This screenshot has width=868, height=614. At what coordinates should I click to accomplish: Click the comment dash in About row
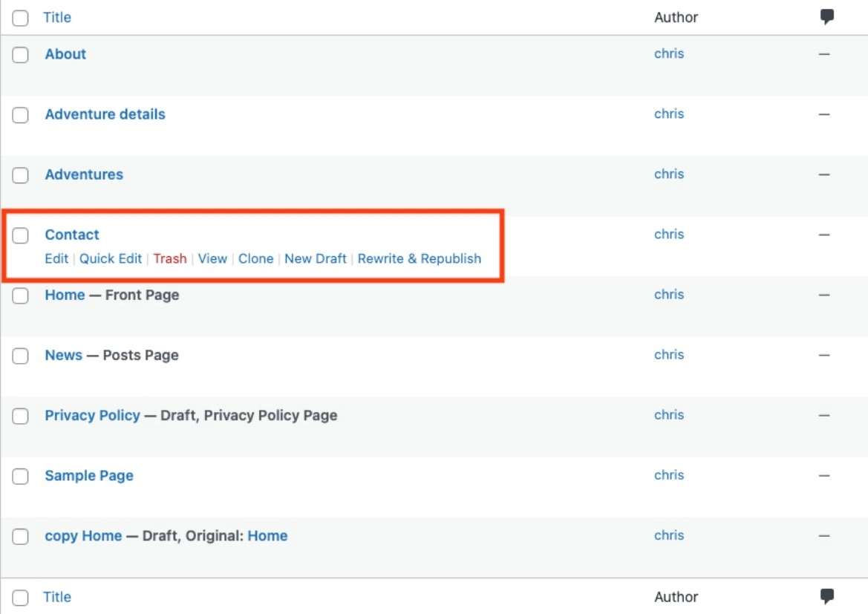pyautogui.click(x=824, y=54)
